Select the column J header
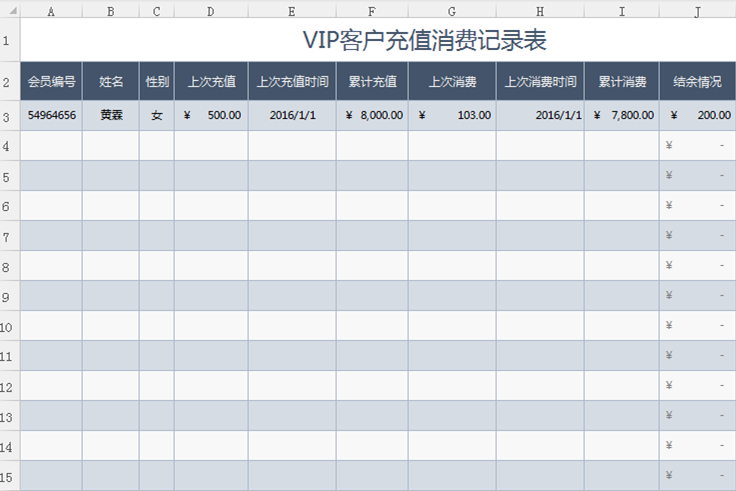This screenshot has width=736, height=491. (697, 11)
